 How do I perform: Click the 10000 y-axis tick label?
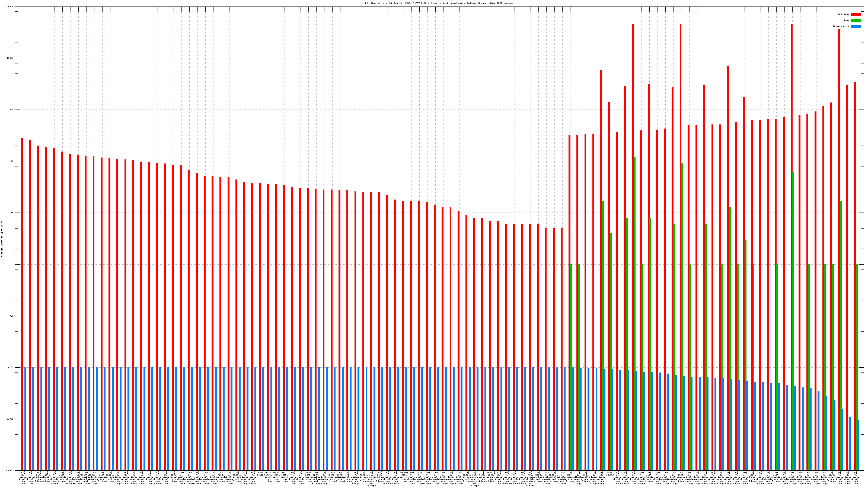tap(11, 58)
